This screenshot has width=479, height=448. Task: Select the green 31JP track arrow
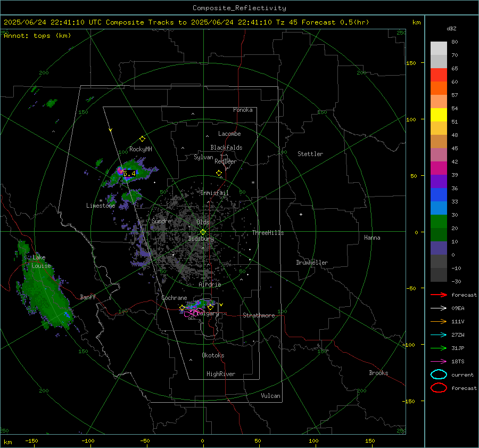coord(439,348)
